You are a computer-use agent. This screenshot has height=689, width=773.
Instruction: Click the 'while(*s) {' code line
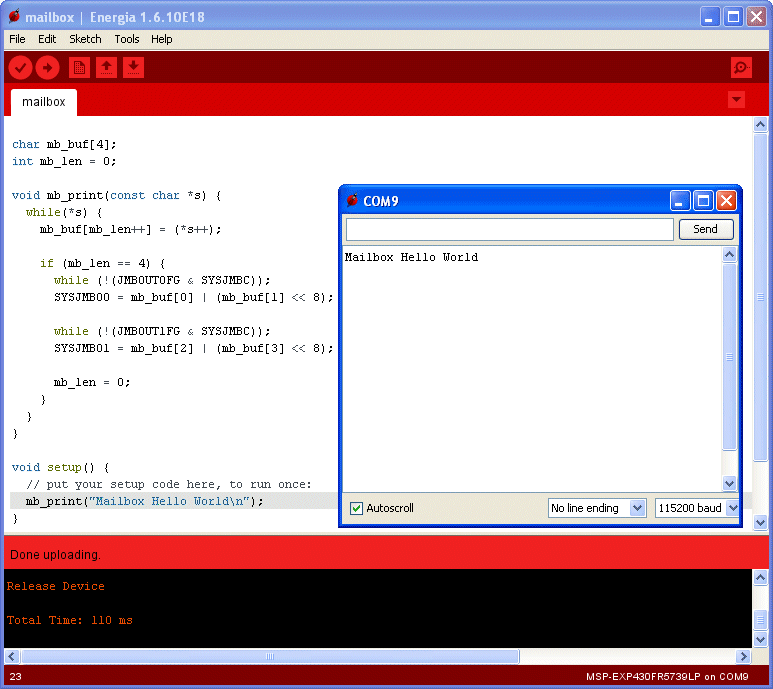tap(64, 212)
